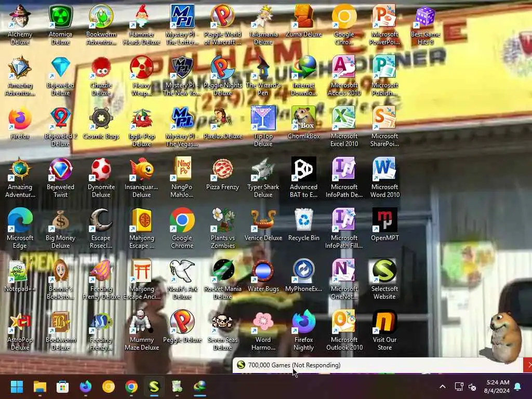The image size is (532, 399).
Task: Open Microsoft Outlook 2010 shortcut
Action: (x=344, y=330)
